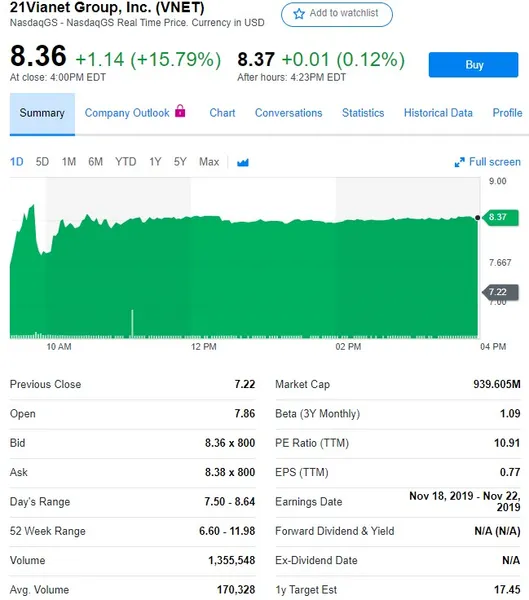
Task: Click the Day's Range value 7.50 - 8.64
Action: [x=229, y=502]
